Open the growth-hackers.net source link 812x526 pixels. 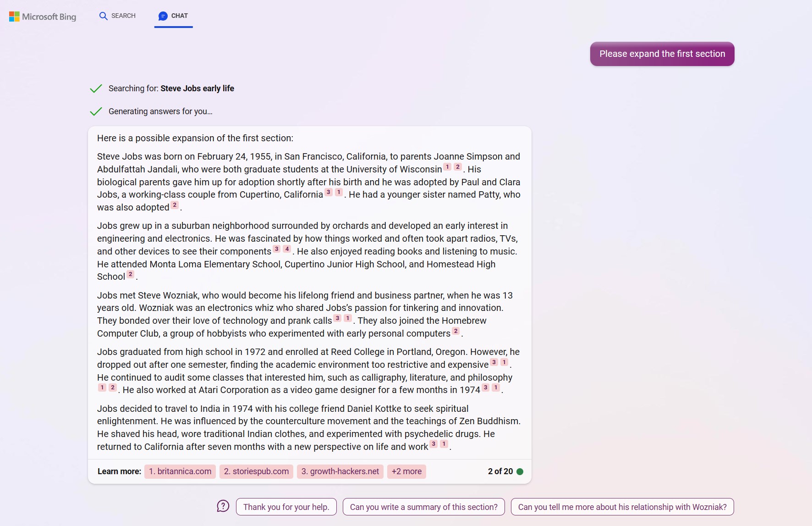pos(340,471)
